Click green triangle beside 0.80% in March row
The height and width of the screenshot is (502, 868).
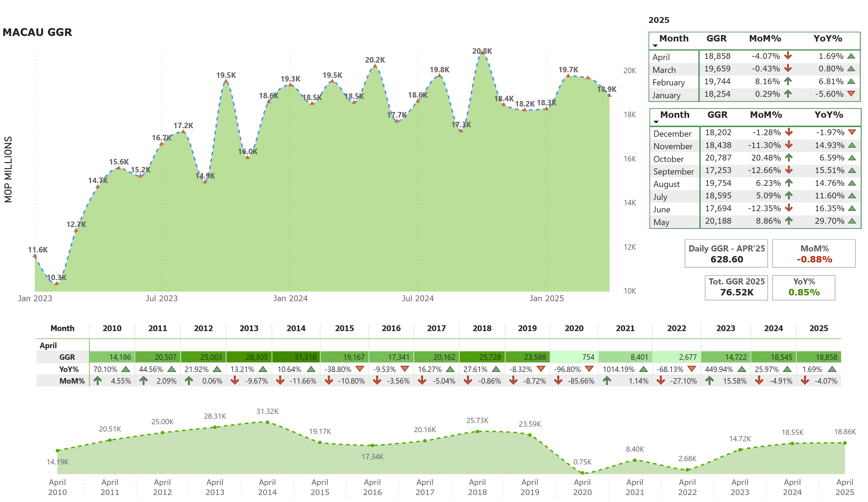point(851,69)
